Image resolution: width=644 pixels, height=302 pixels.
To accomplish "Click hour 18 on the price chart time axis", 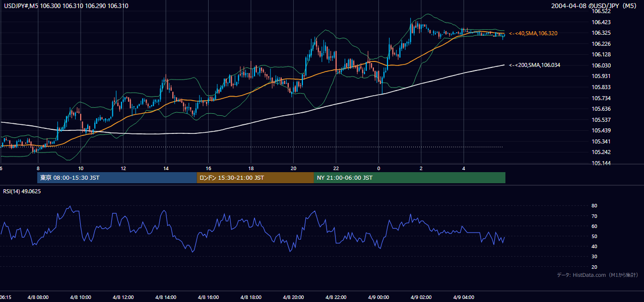I will click(250, 168).
